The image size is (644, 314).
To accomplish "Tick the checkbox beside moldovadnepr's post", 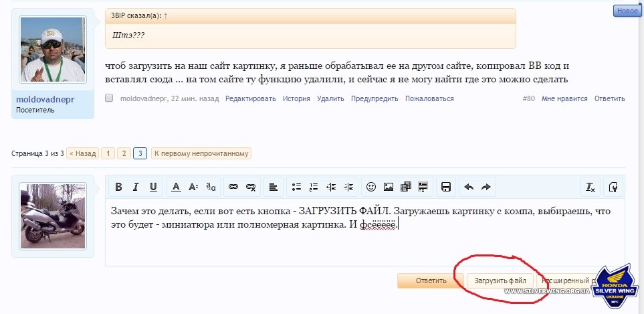I will click(110, 98).
